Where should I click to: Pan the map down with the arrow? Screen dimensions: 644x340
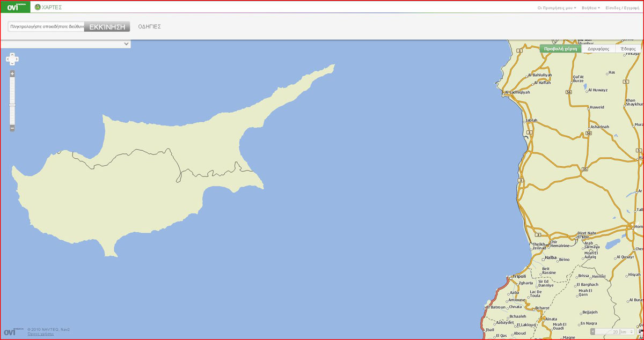(12, 63)
